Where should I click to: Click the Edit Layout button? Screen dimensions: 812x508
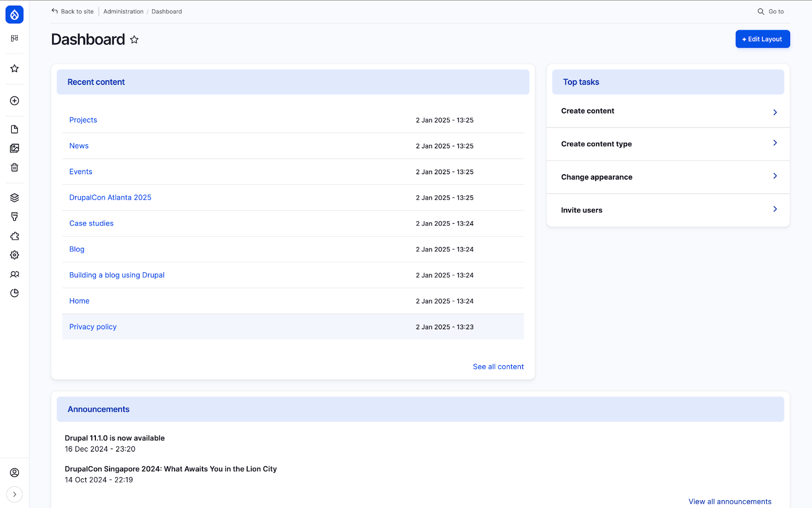click(763, 39)
